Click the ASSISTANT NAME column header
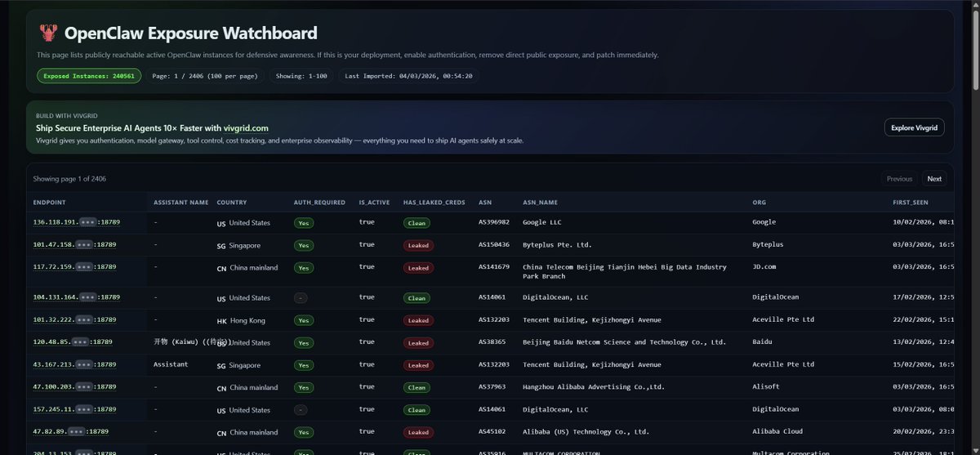Viewport: 980px width, 455px height. pos(181,203)
